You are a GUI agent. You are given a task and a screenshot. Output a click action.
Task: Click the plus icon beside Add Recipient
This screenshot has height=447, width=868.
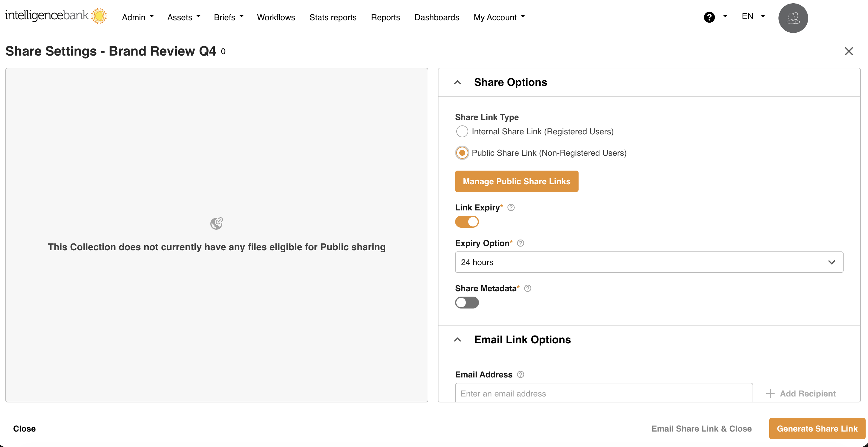click(770, 393)
